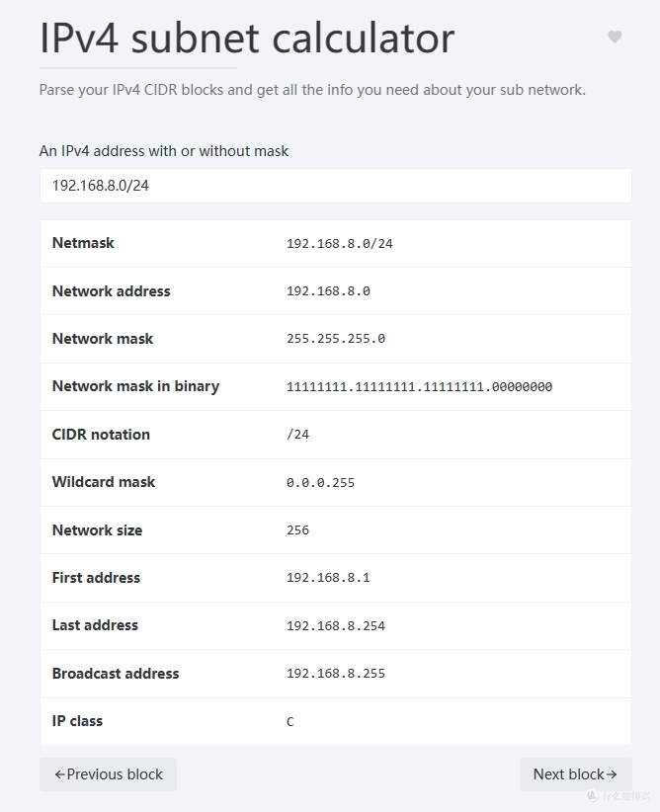Click the IP class value C
Screen dimensions: 660x812
pyautogui.click(x=290, y=722)
